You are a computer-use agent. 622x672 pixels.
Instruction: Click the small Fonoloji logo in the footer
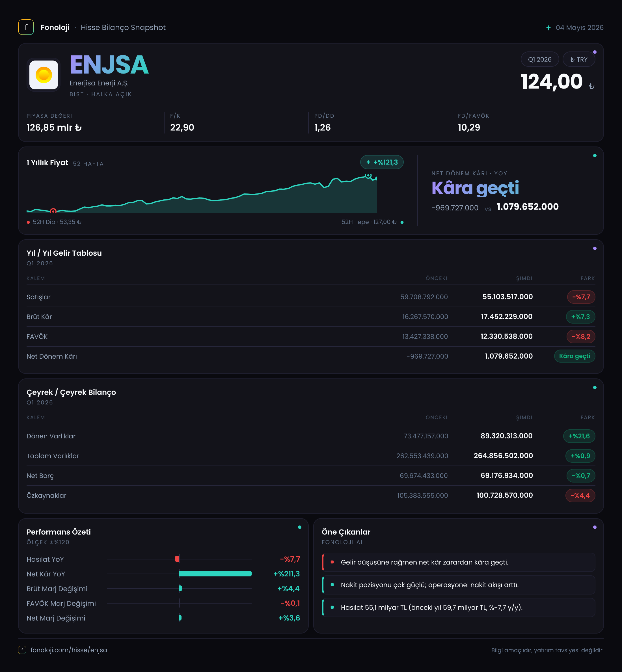pyautogui.click(x=22, y=650)
